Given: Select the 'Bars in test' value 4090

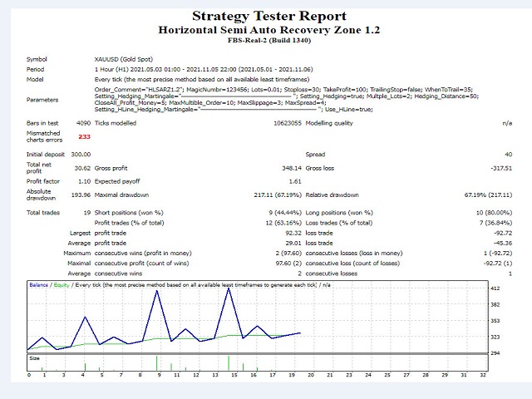Looking at the screenshot, I should pos(83,123).
